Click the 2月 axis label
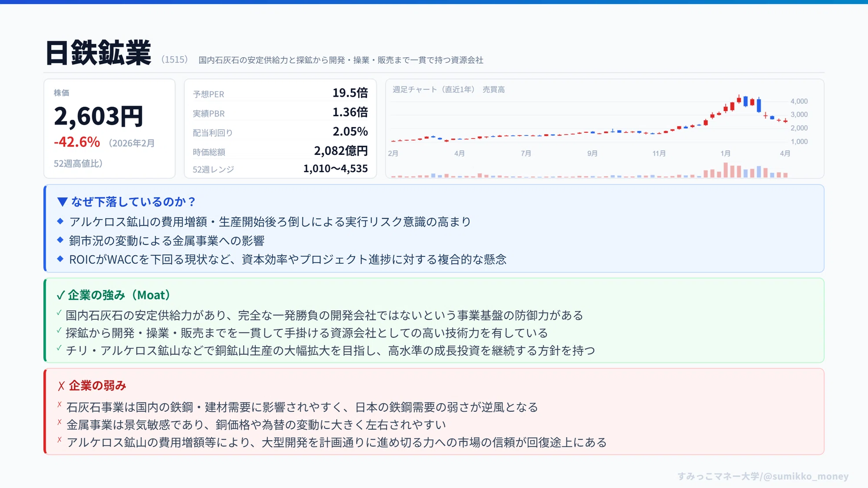The image size is (868, 488). (x=393, y=154)
